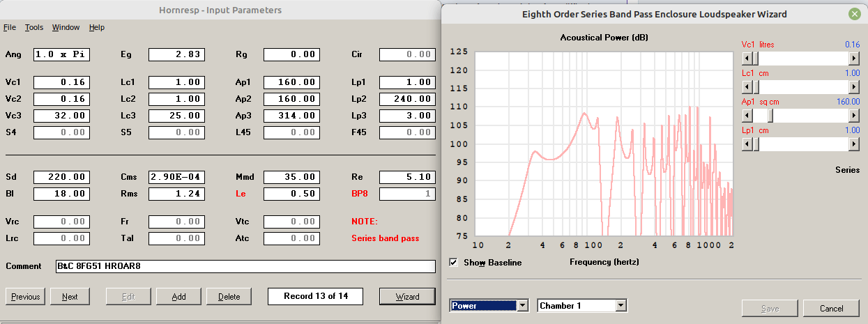
Task: Click the Acoustical Power chart plot
Action: click(605, 145)
